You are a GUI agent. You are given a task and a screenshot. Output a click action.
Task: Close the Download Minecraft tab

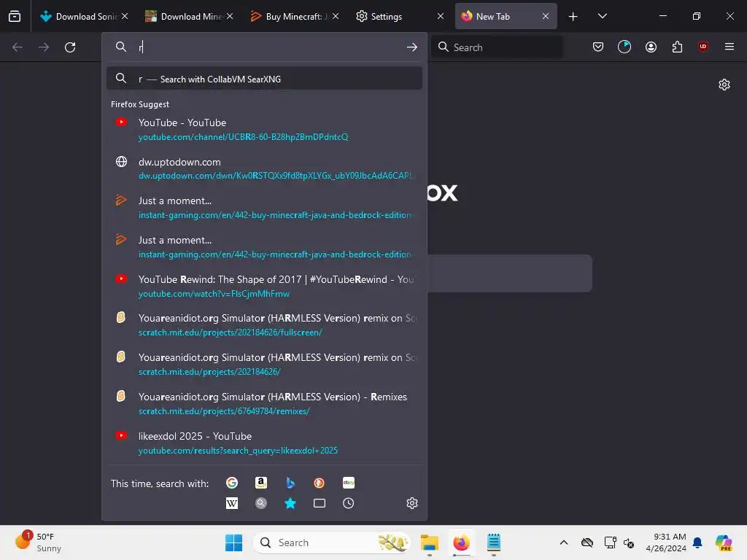coord(230,16)
